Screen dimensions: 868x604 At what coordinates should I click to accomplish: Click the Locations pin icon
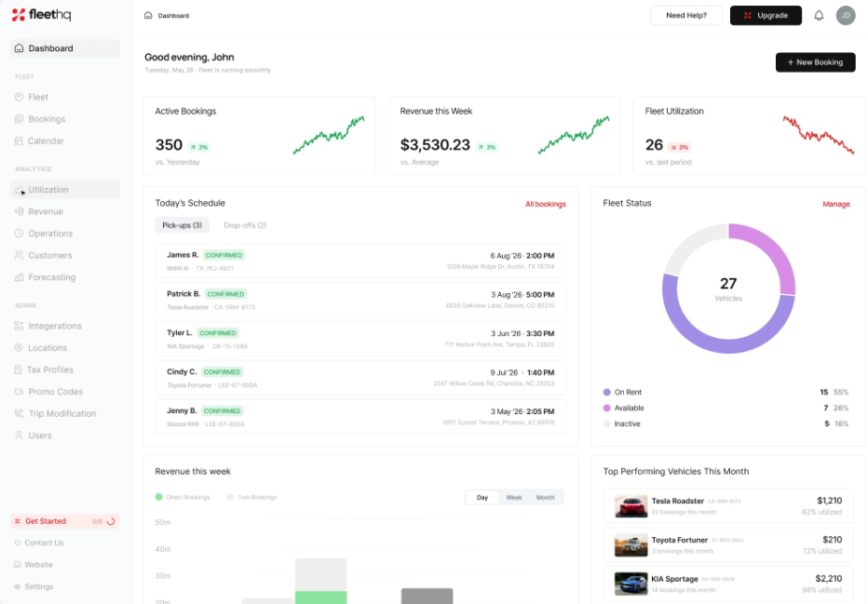pos(19,348)
